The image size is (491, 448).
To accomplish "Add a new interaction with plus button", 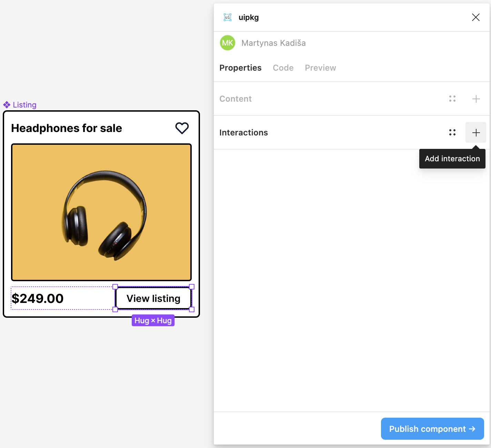I will [x=476, y=133].
